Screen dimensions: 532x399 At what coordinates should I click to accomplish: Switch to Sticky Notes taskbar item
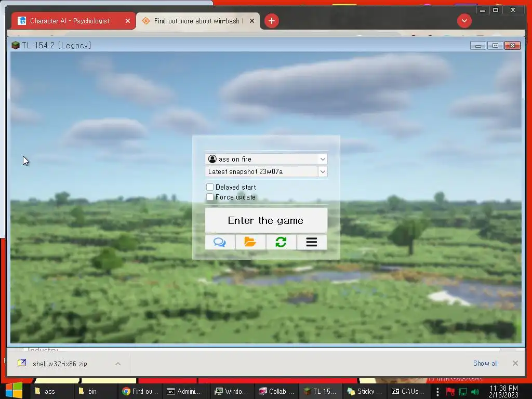click(365, 392)
